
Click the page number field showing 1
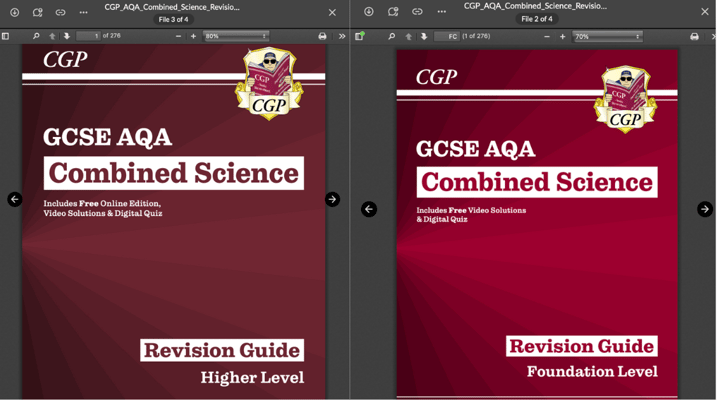coord(88,36)
